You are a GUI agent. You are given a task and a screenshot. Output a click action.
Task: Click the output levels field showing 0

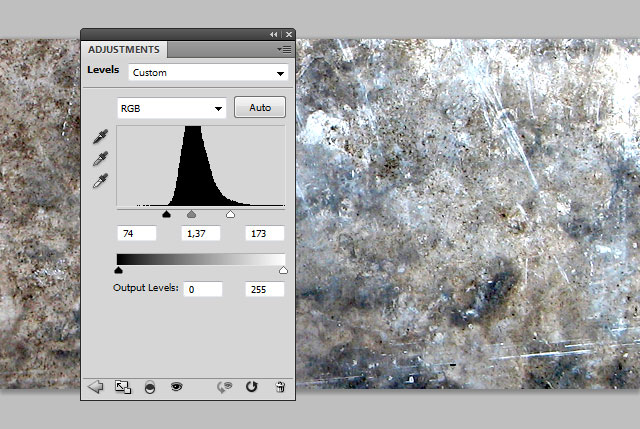(x=203, y=289)
